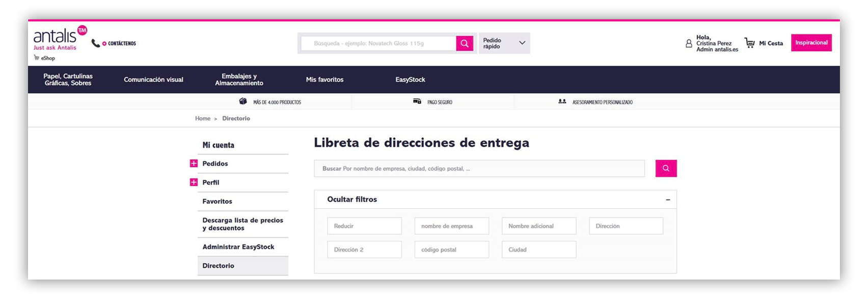
Task: Click the small eShop cart icon
Action: [x=36, y=58]
